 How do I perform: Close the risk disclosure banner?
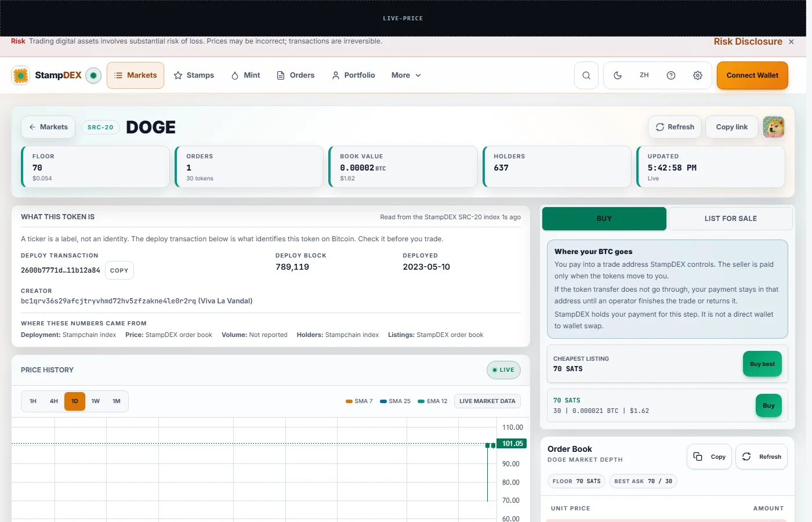tap(791, 42)
